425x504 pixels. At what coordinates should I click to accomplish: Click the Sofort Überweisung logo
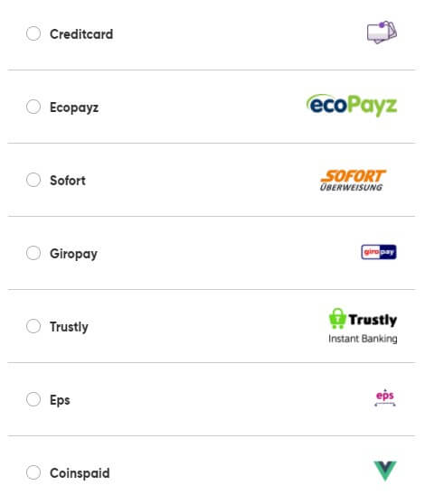(353, 181)
